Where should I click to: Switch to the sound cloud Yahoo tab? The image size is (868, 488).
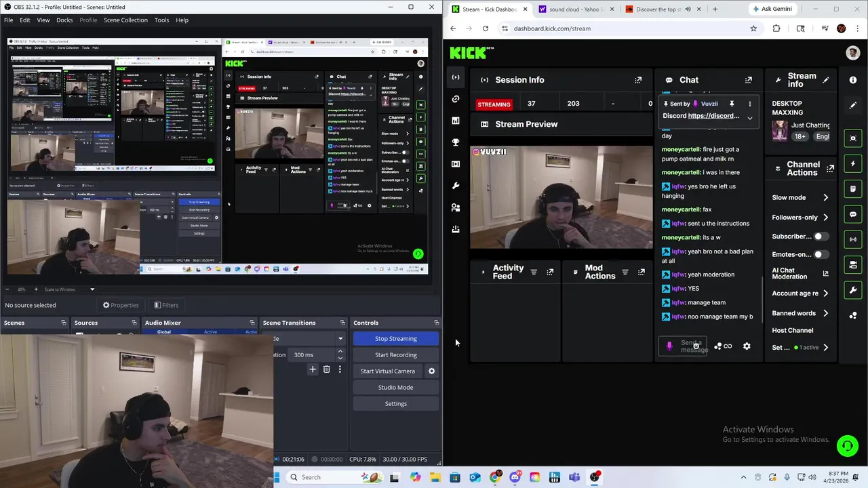click(575, 9)
